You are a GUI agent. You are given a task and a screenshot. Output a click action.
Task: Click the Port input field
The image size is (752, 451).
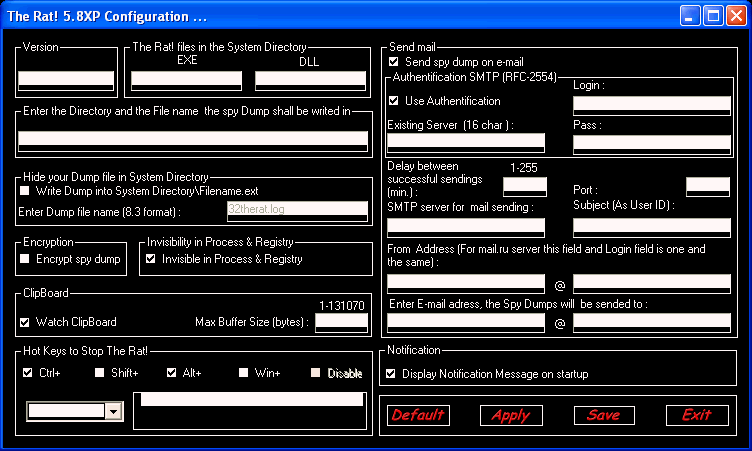click(708, 186)
